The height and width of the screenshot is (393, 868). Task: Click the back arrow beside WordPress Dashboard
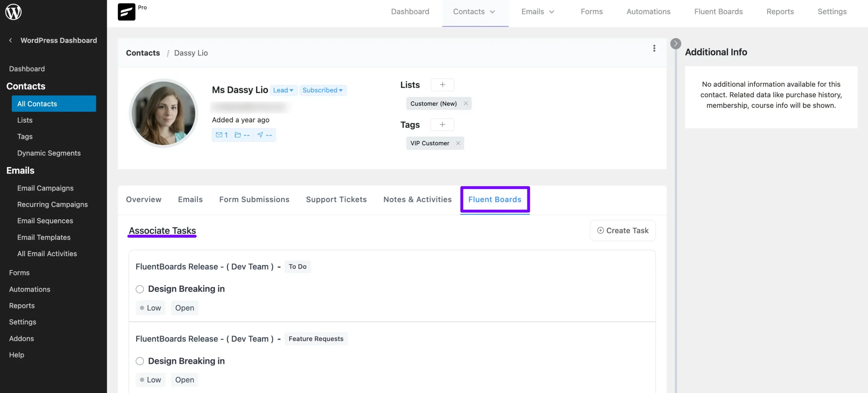pos(11,40)
